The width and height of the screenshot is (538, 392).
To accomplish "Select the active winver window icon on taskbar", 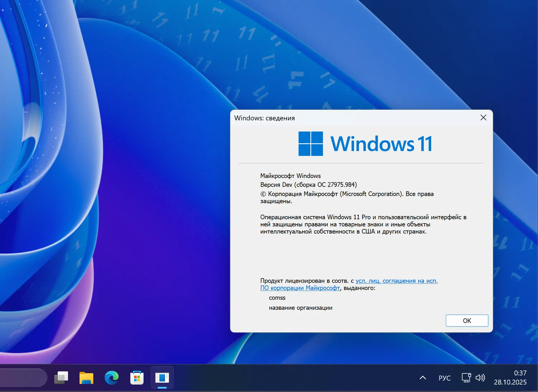I will tap(162, 378).
